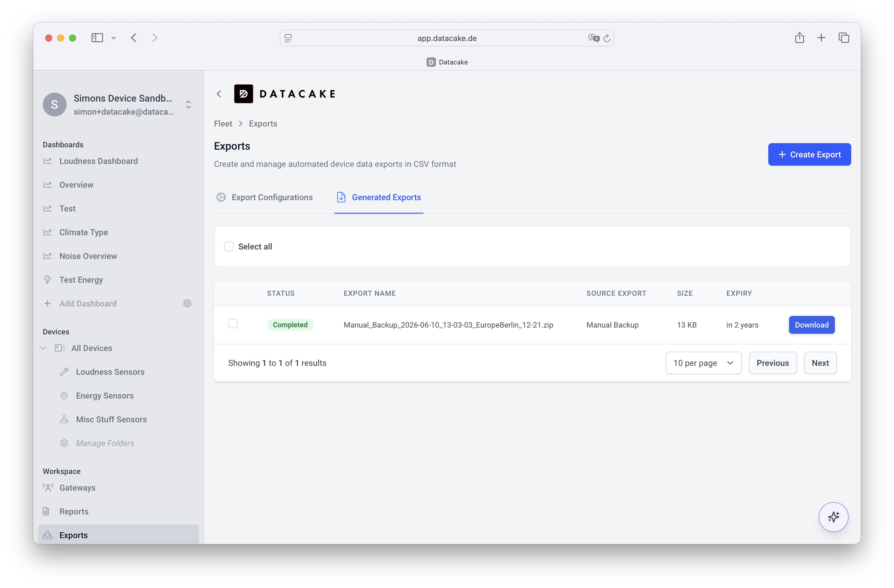Click the Loudness Sensors wrench icon

tap(64, 372)
